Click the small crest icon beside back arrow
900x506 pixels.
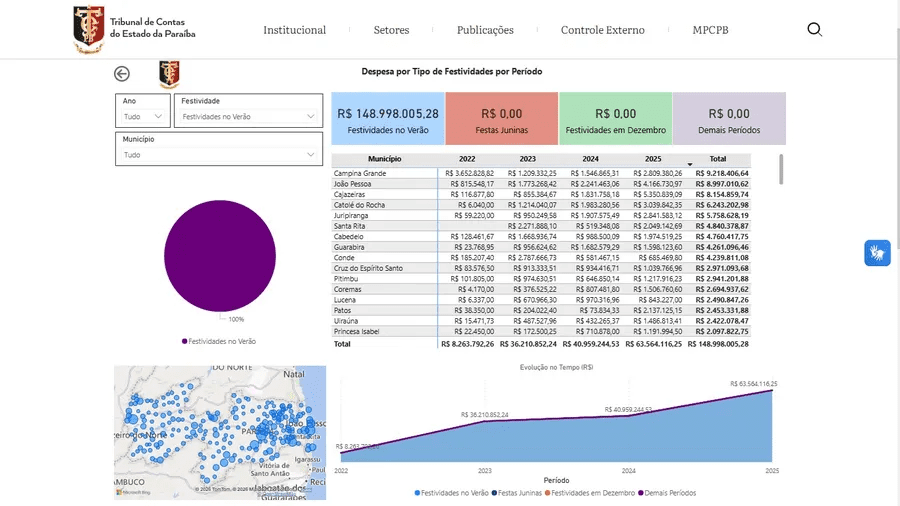click(x=169, y=74)
